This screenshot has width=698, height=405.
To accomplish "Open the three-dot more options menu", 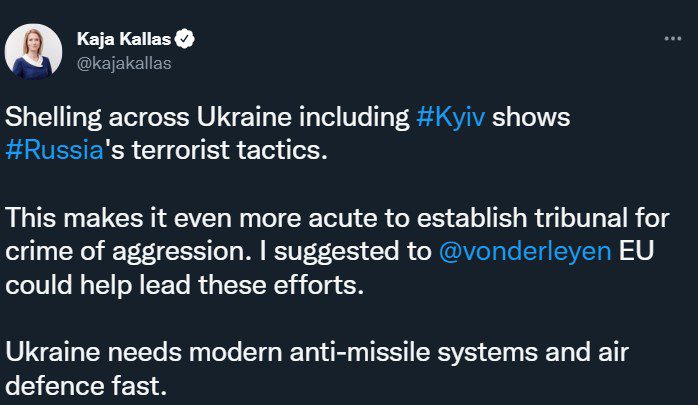I will [x=673, y=39].
